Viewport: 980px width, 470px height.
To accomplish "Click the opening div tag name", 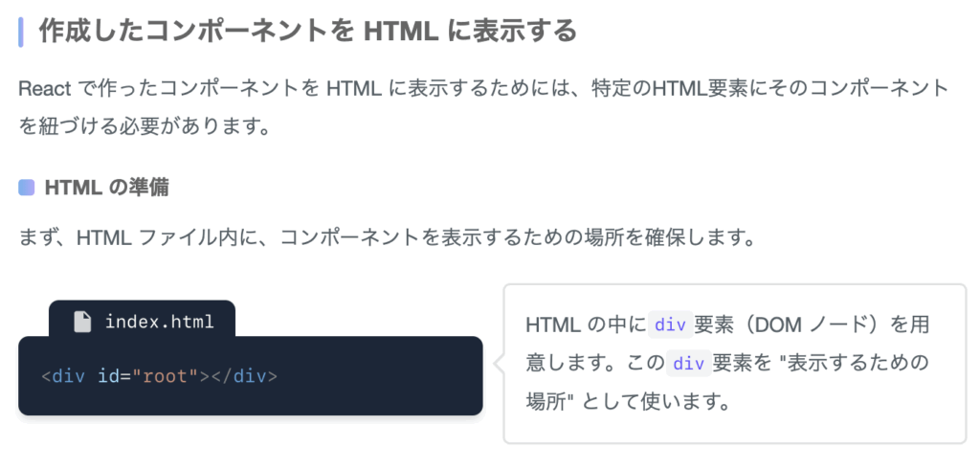I will (x=69, y=376).
